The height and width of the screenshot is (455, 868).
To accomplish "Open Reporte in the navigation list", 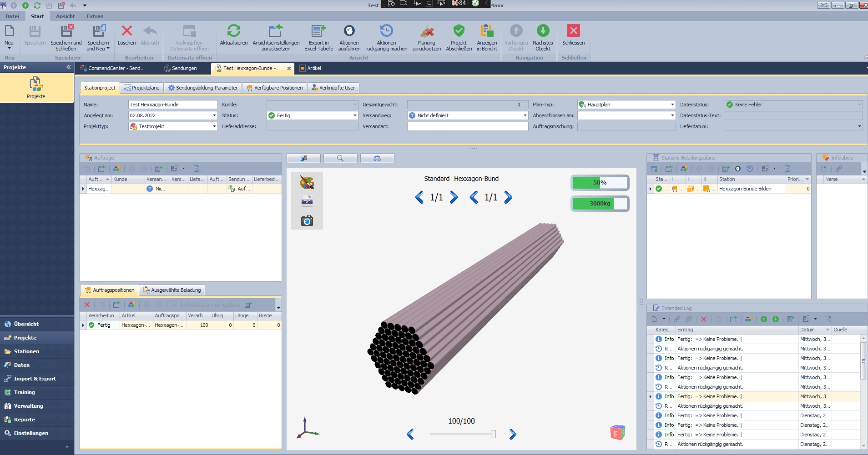I will [x=37, y=420].
